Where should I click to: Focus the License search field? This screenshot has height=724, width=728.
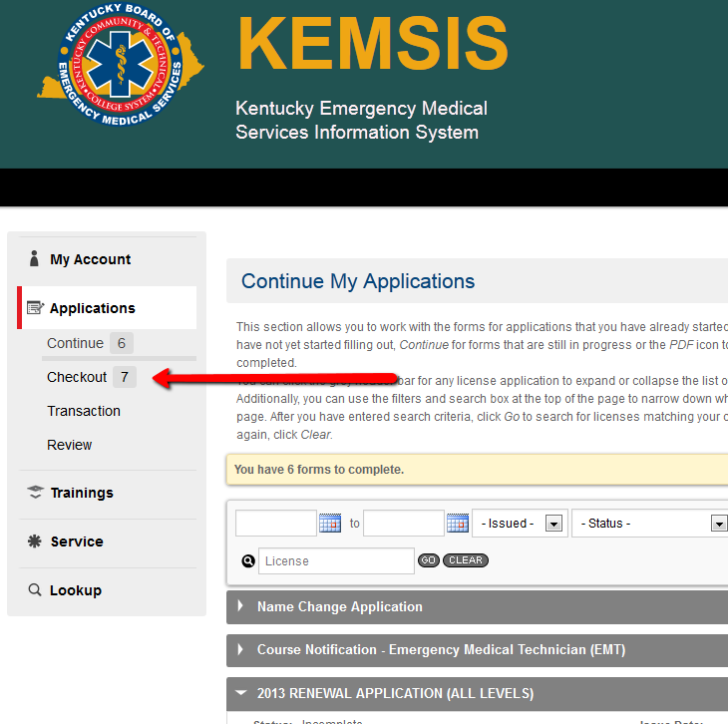[x=336, y=561]
